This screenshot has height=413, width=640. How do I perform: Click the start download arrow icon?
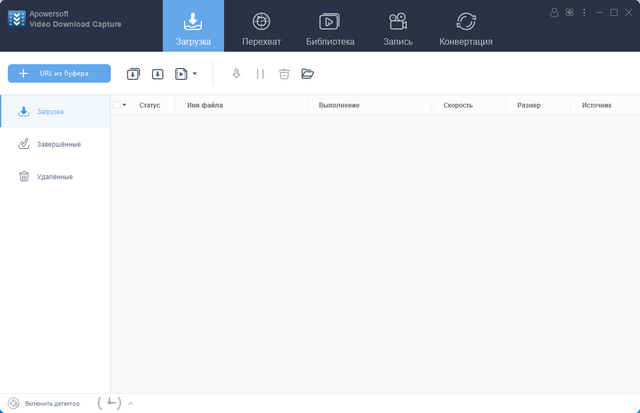point(236,73)
